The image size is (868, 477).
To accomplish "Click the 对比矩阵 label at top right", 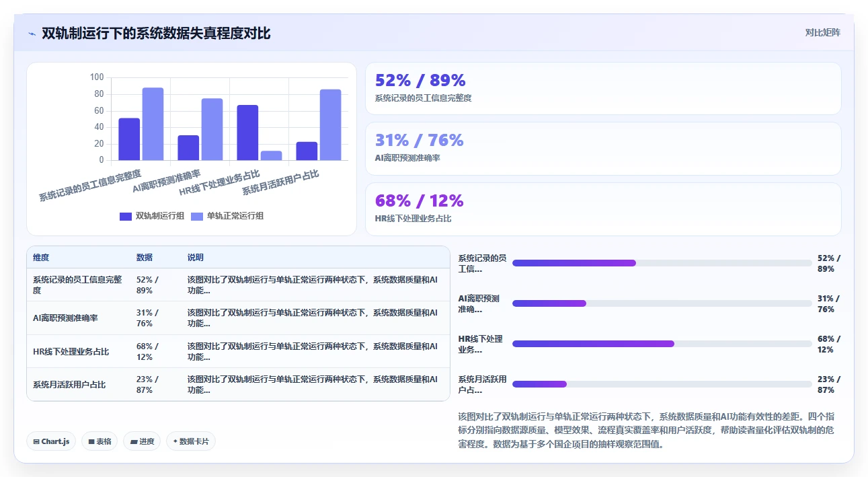I will [823, 32].
